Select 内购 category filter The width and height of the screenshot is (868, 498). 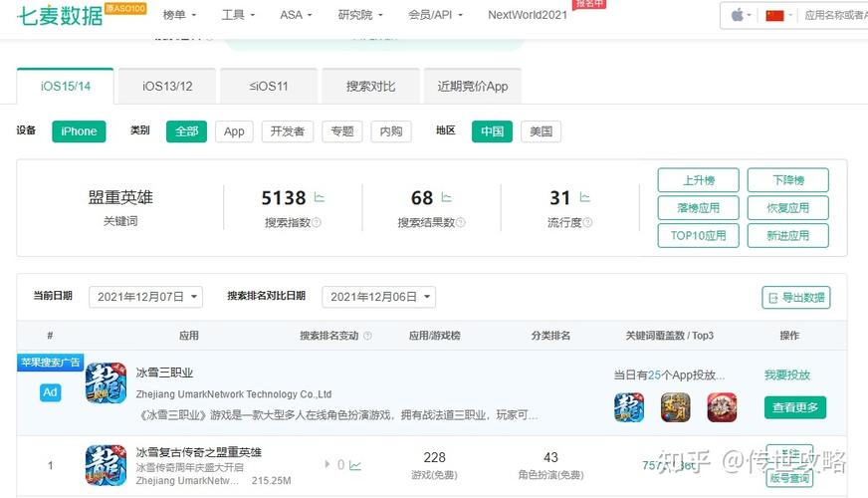pyautogui.click(x=391, y=131)
